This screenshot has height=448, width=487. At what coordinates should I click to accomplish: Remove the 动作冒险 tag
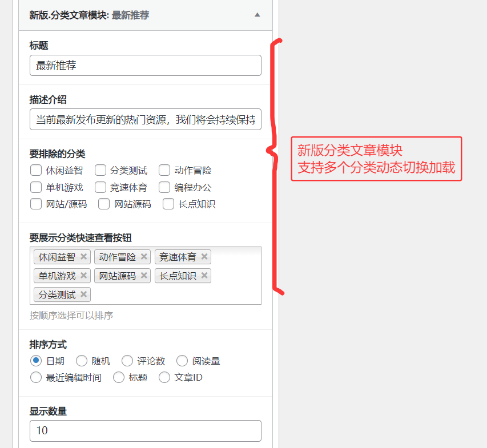(144, 257)
